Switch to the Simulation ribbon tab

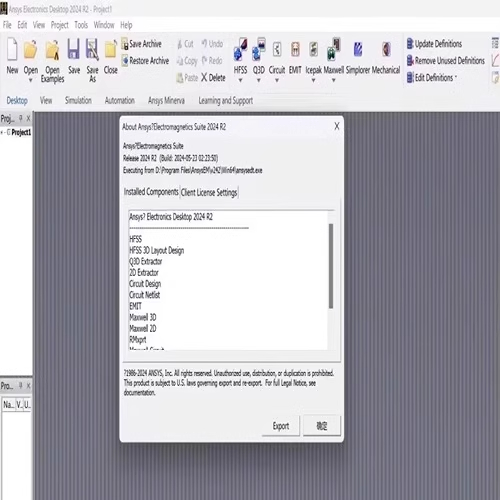tap(78, 100)
